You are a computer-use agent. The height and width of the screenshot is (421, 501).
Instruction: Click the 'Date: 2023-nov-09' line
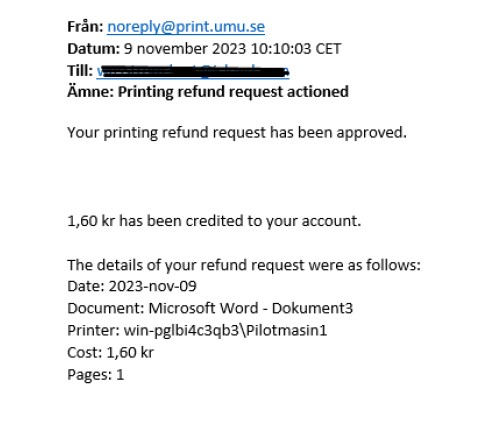pos(132,286)
